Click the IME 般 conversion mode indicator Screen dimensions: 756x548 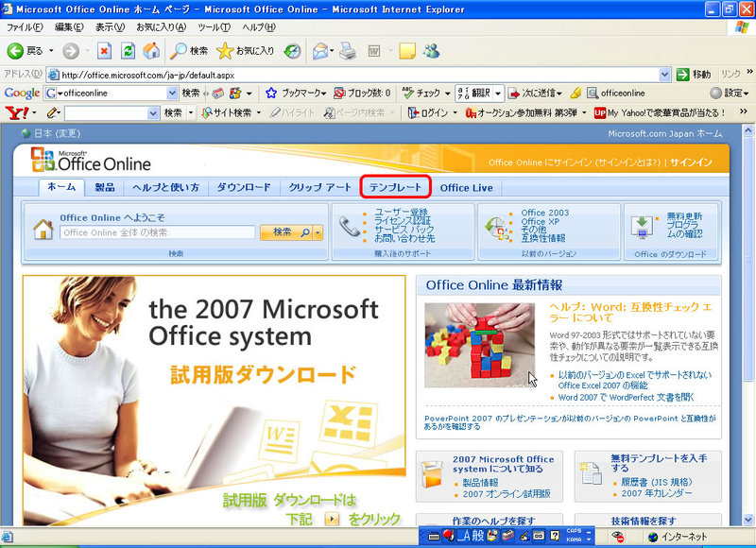click(477, 536)
